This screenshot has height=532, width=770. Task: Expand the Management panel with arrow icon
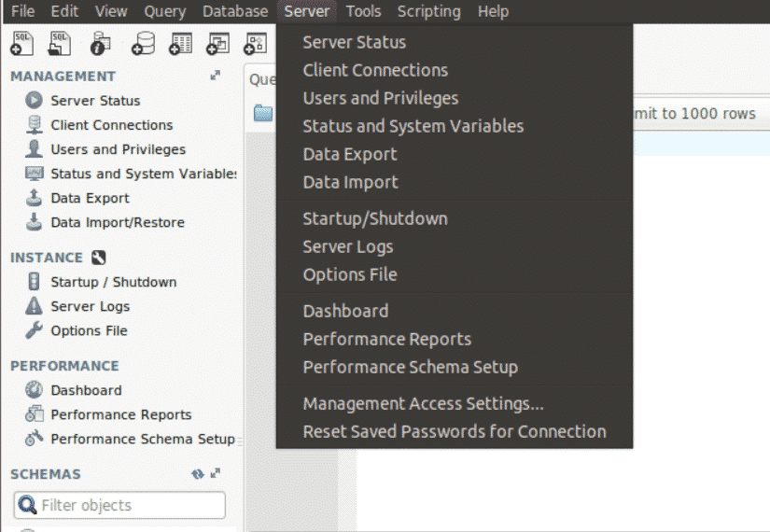pyautogui.click(x=216, y=76)
